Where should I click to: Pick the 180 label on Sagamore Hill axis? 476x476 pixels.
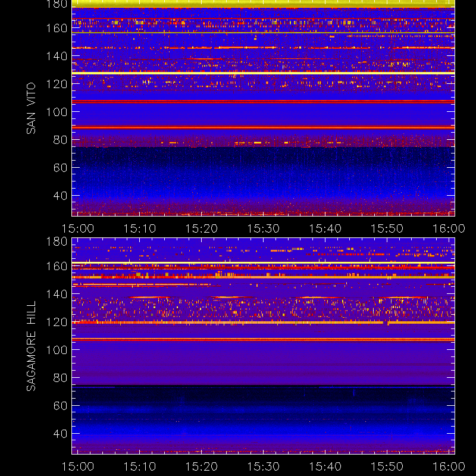pos(57,242)
